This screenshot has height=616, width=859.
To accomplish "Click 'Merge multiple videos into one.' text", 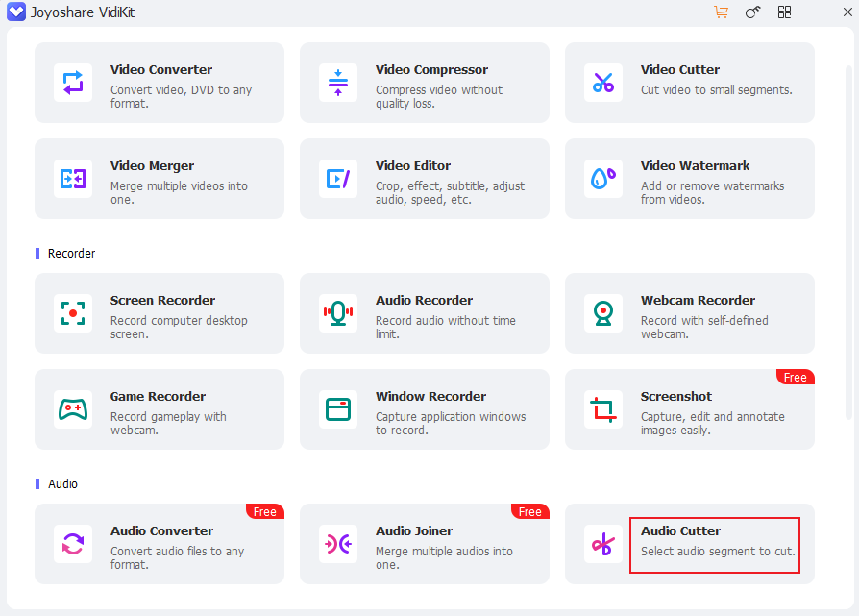I will (x=179, y=192).
